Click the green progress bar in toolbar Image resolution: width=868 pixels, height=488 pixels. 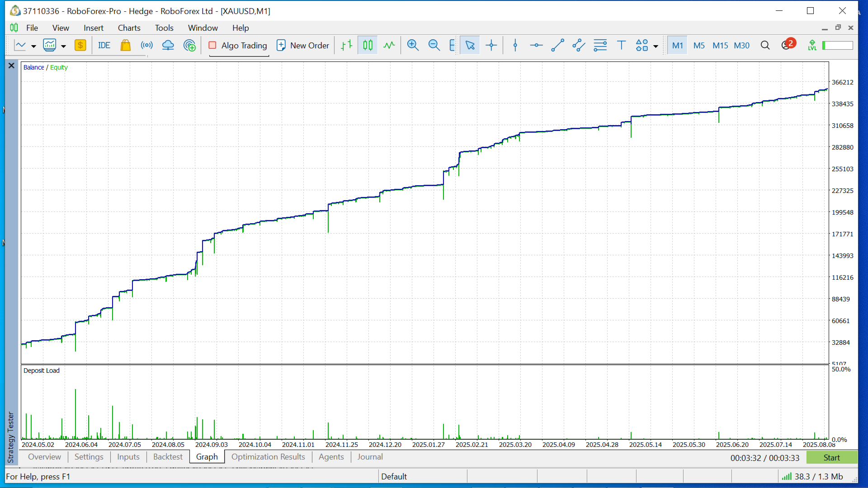click(837, 45)
